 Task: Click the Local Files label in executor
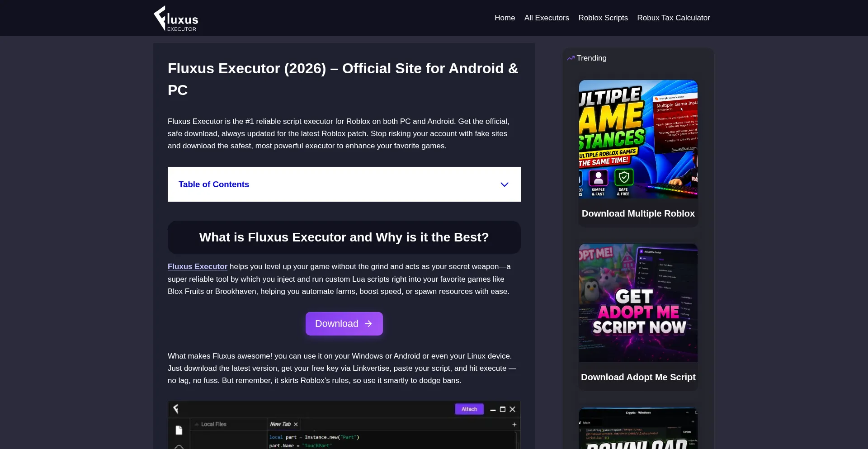pos(214,424)
